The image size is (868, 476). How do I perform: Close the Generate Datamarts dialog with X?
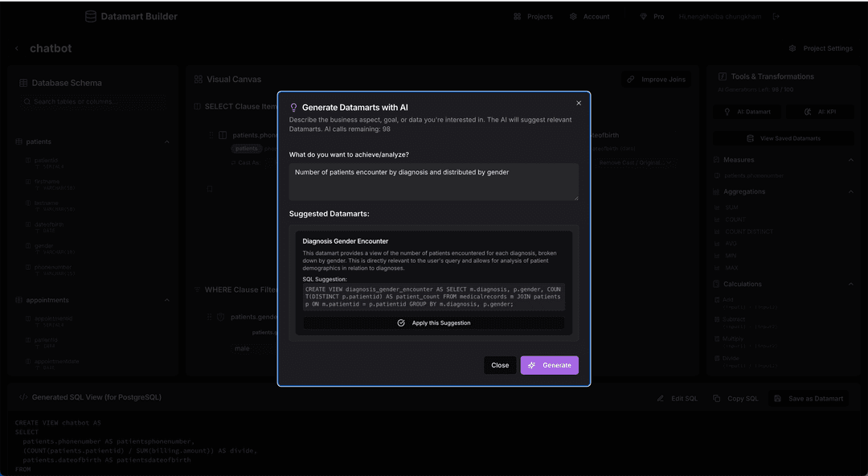point(579,103)
